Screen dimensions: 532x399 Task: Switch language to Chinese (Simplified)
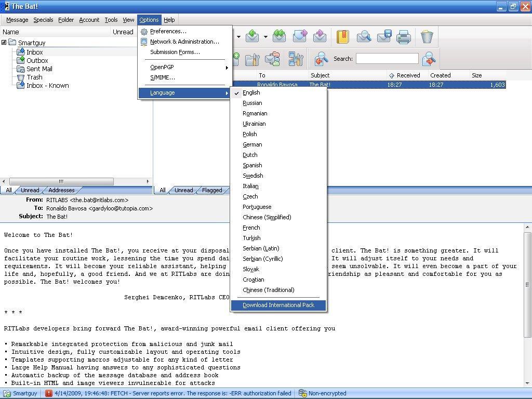click(x=278, y=217)
